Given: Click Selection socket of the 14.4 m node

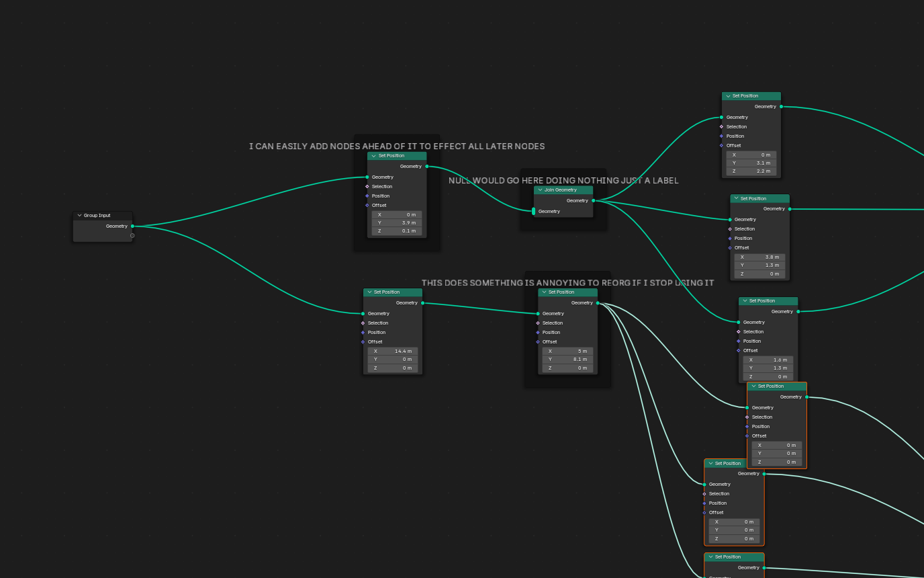Looking at the screenshot, I should [x=363, y=323].
